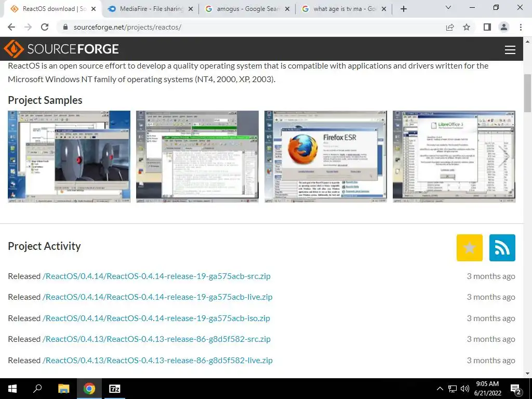Reload the page with the refresh icon

pos(45,27)
